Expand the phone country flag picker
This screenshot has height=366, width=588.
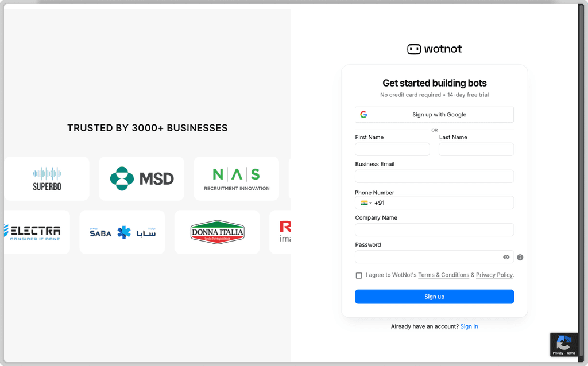[x=364, y=203]
